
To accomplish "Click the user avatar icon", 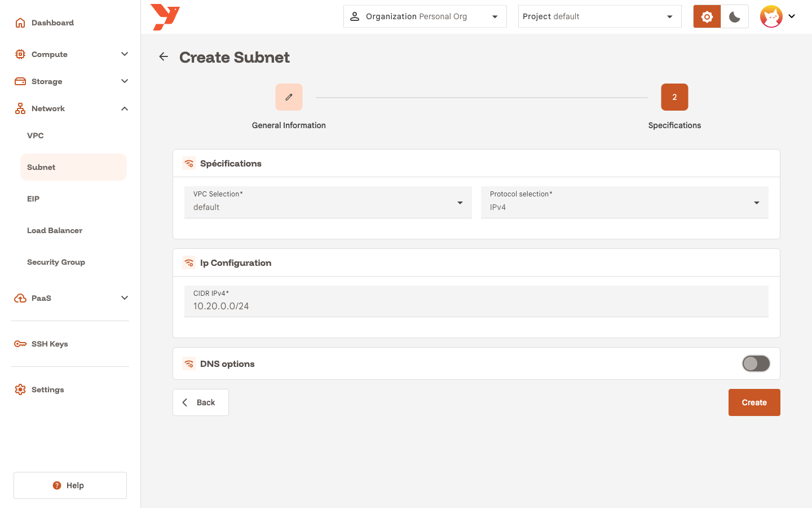I will pos(771,16).
